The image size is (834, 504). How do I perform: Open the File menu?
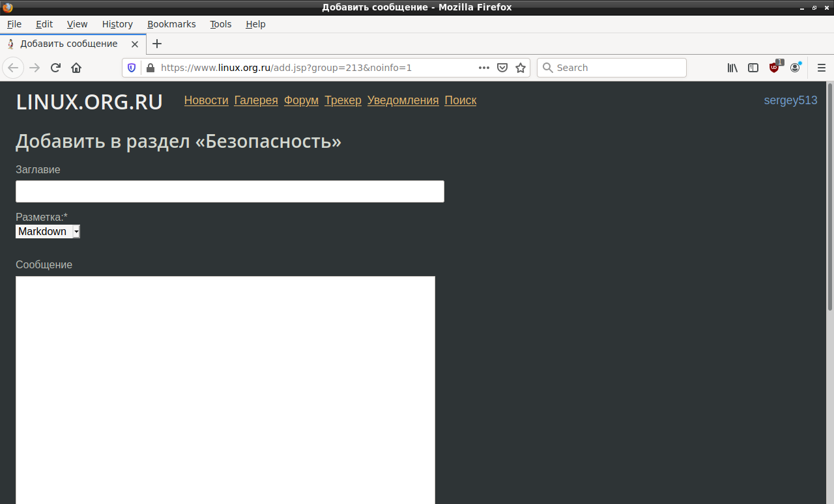coord(14,24)
